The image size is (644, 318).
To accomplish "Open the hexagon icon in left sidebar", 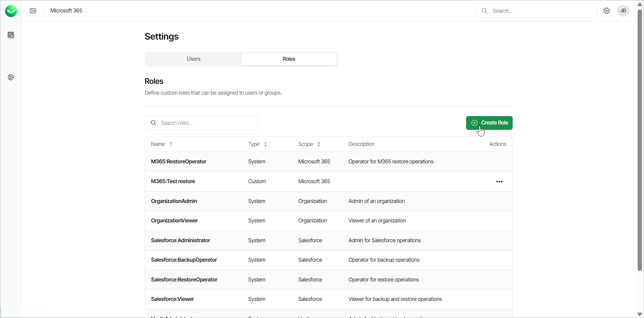I will (11, 77).
